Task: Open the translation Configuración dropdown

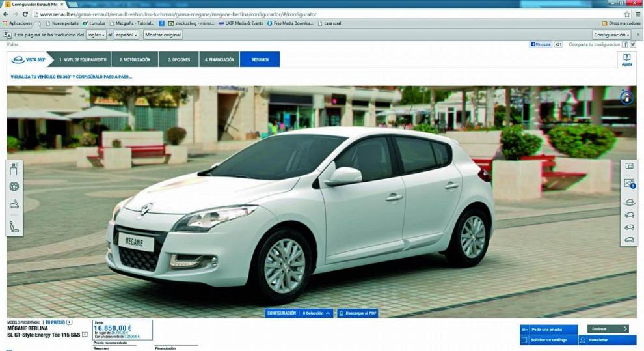Action: tap(611, 35)
